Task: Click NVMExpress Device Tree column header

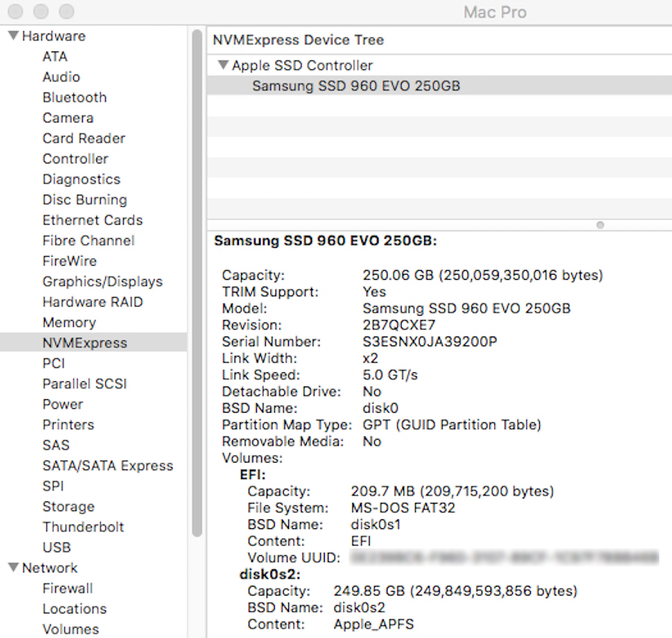Action: [x=298, y=40]
